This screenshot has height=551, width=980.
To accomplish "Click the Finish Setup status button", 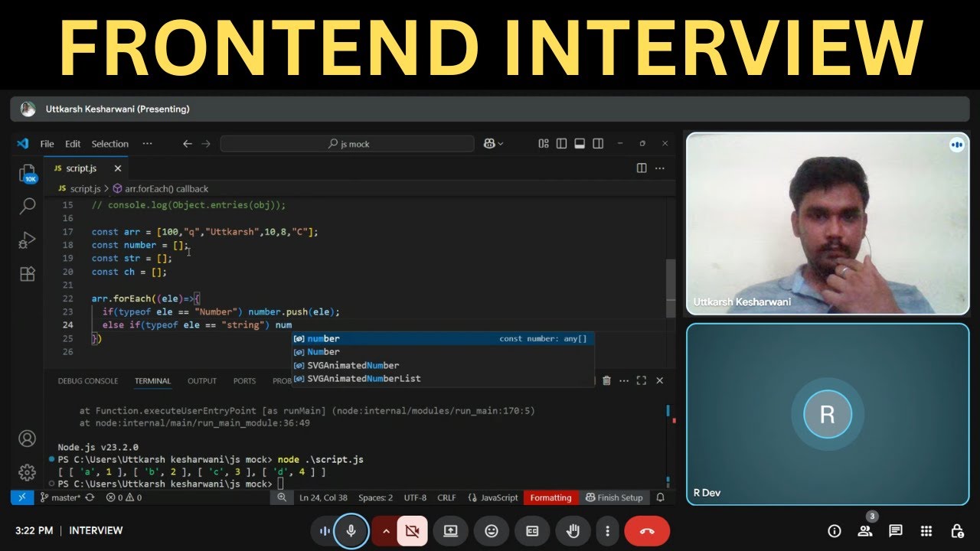I will [614, 497].
